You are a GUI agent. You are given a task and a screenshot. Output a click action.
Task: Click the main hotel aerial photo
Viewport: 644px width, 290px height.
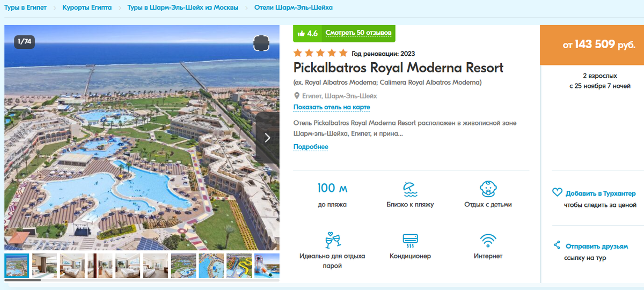142,138
